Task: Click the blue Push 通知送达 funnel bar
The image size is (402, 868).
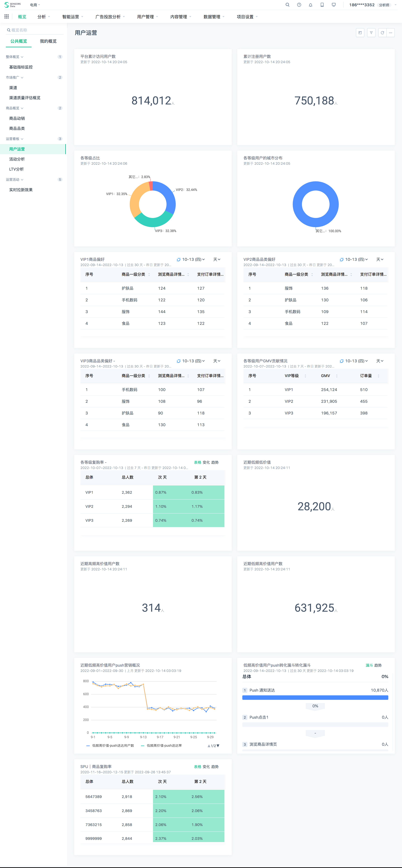Action: 315,697
